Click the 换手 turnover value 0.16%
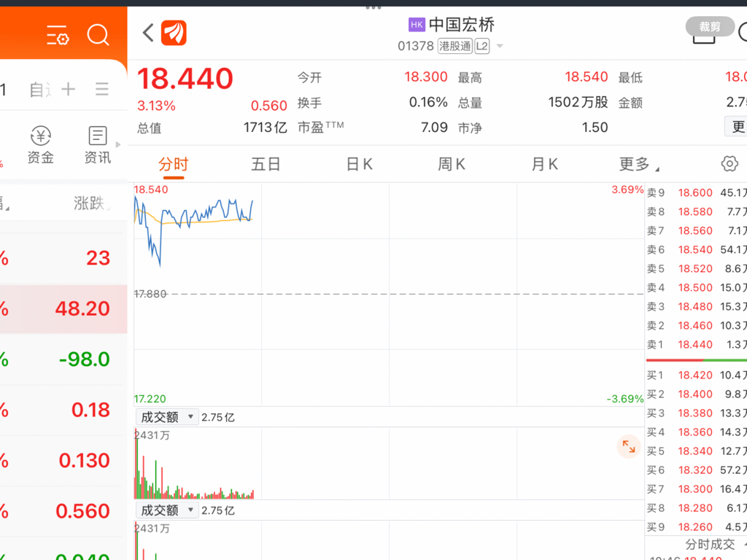 pyautogui.click(x=428, y=102)
